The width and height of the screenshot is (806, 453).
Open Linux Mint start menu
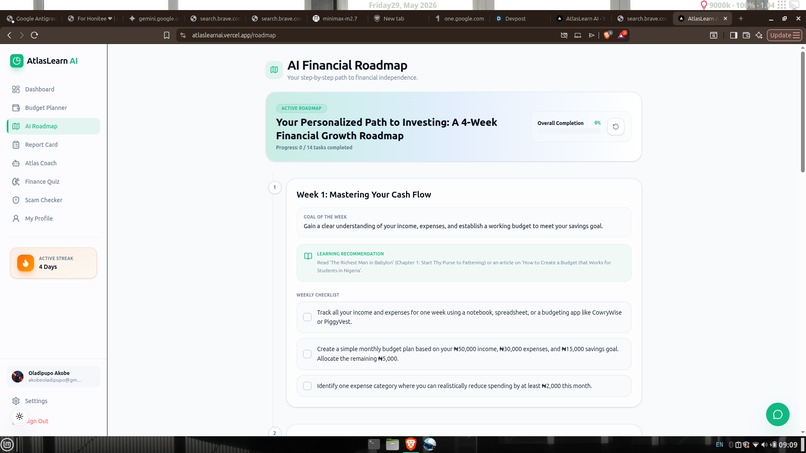(7, 445)
